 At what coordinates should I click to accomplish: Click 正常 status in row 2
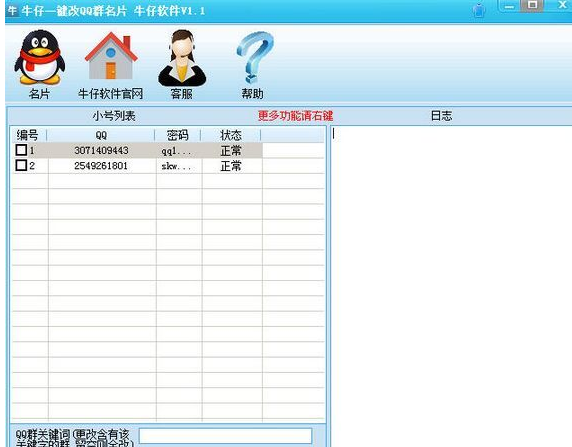(231, 166)
